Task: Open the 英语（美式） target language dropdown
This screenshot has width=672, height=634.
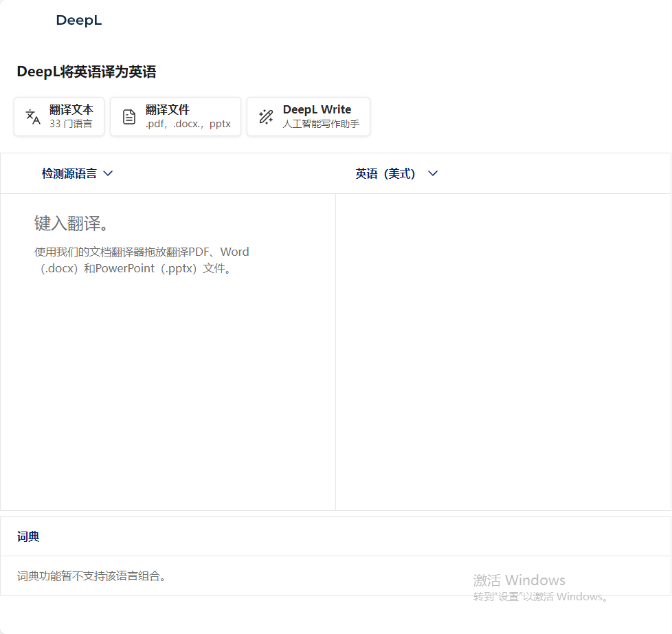Action: pos(396,173)
